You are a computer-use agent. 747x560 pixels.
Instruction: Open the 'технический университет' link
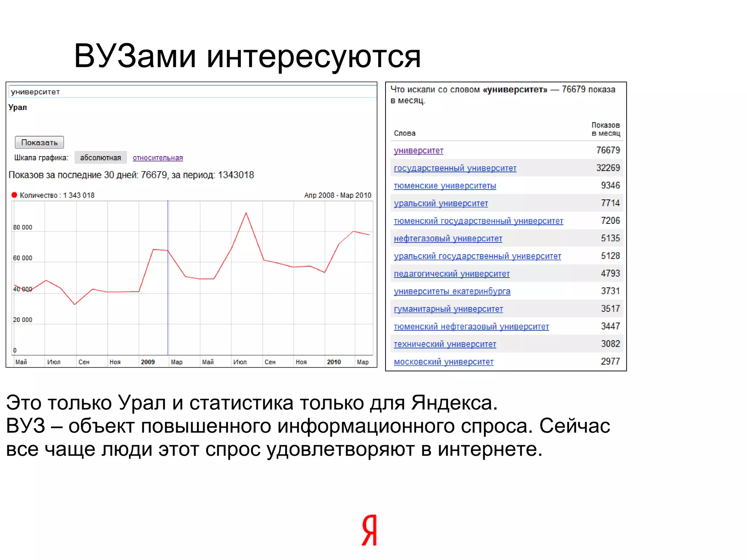[445, 344]
